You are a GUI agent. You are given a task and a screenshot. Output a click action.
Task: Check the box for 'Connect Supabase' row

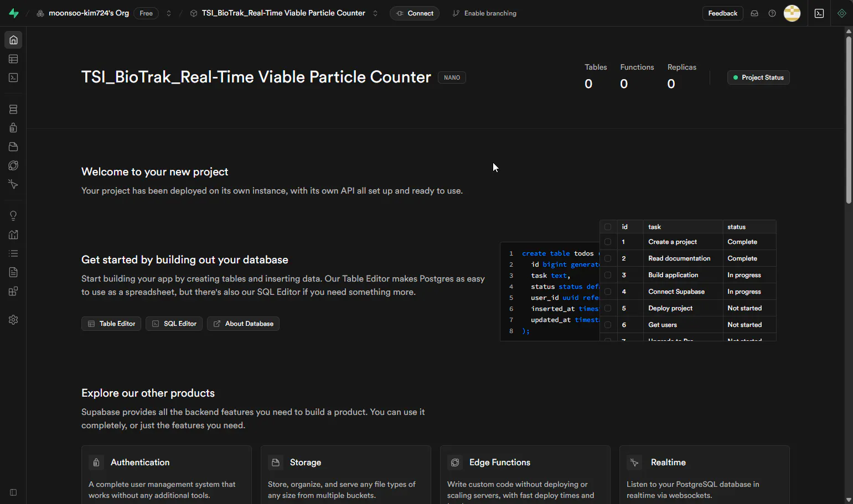[608, 292]
